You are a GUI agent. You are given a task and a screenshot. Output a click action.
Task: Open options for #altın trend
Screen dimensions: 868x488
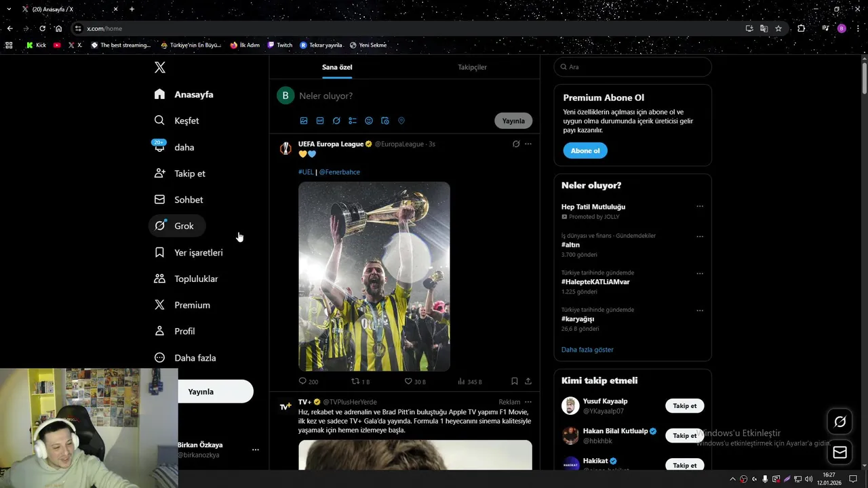(x=700, y=237)
